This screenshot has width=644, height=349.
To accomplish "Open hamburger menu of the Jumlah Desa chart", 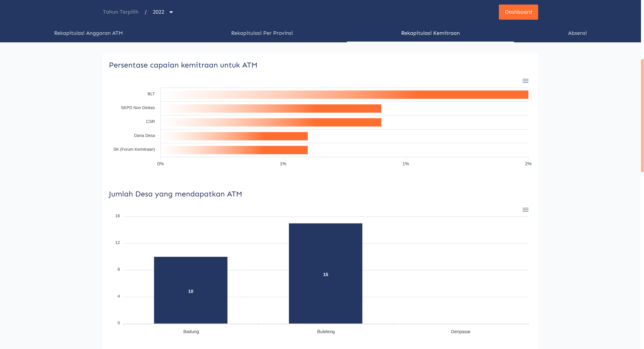I will click(525, 210).
